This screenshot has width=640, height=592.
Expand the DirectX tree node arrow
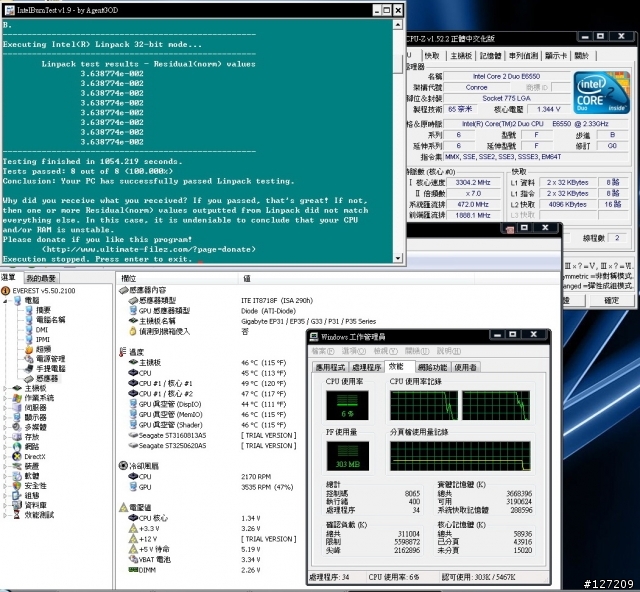tap(5, 456)
